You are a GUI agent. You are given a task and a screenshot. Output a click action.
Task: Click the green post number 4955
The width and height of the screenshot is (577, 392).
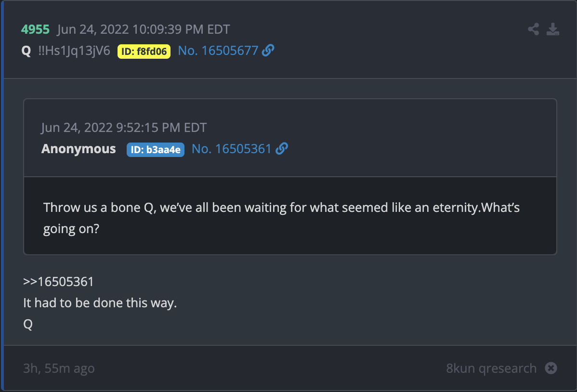[35, 29]
